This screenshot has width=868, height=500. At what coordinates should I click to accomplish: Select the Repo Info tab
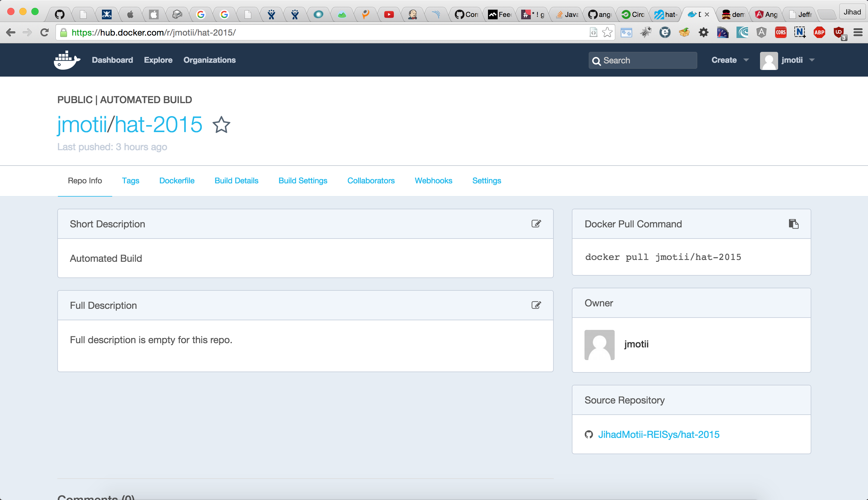[x=85, y=181]
